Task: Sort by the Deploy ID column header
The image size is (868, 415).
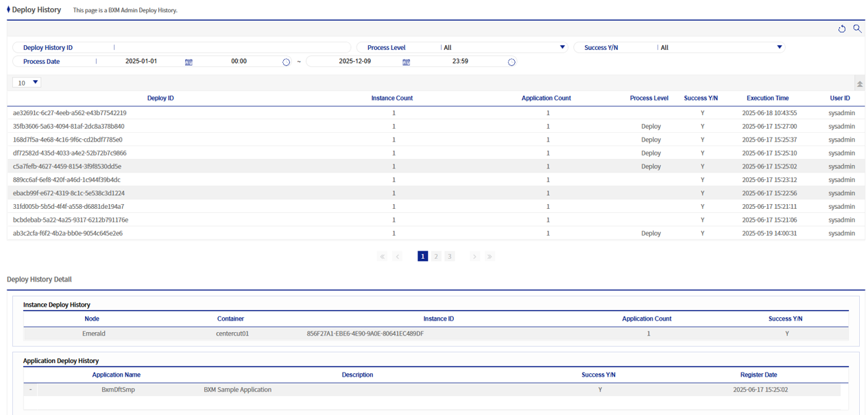Action: pyautogui.click(x=160, y=99)
